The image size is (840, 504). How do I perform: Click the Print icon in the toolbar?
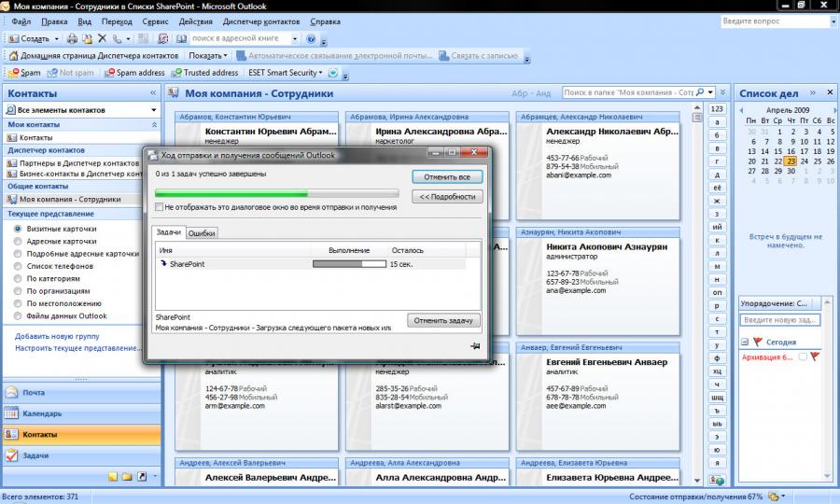[72, 38]
